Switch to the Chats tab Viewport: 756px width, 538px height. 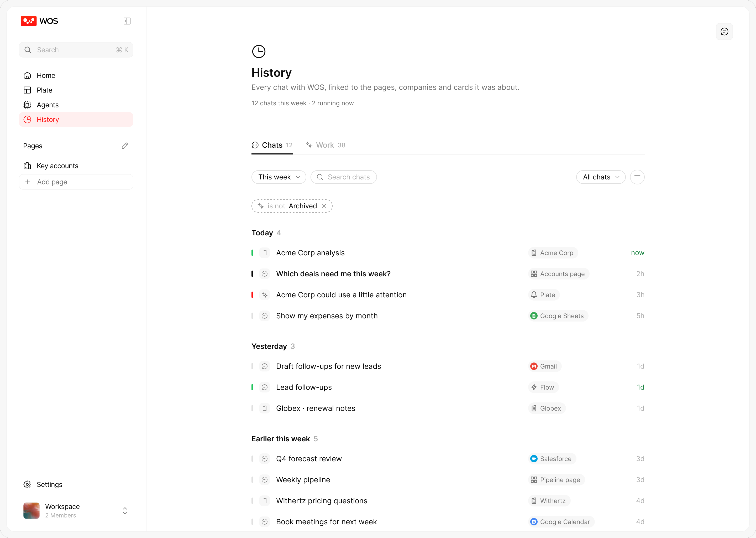[x=272, y=145]
